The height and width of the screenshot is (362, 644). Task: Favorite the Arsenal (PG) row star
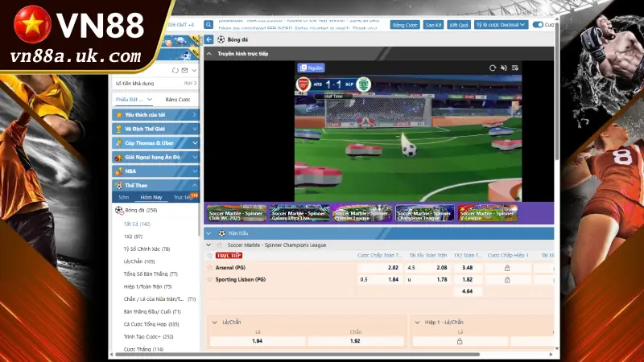click(210, 268)
